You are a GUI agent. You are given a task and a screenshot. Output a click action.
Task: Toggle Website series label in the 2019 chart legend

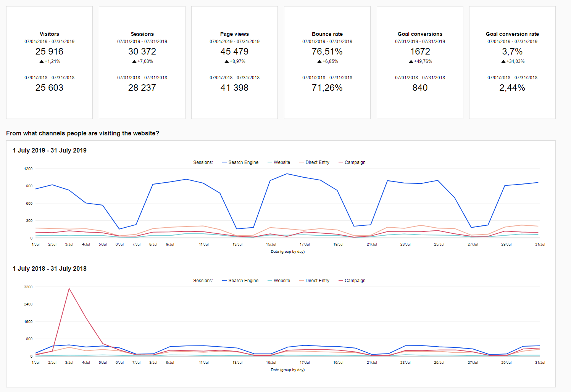[282, 162]
